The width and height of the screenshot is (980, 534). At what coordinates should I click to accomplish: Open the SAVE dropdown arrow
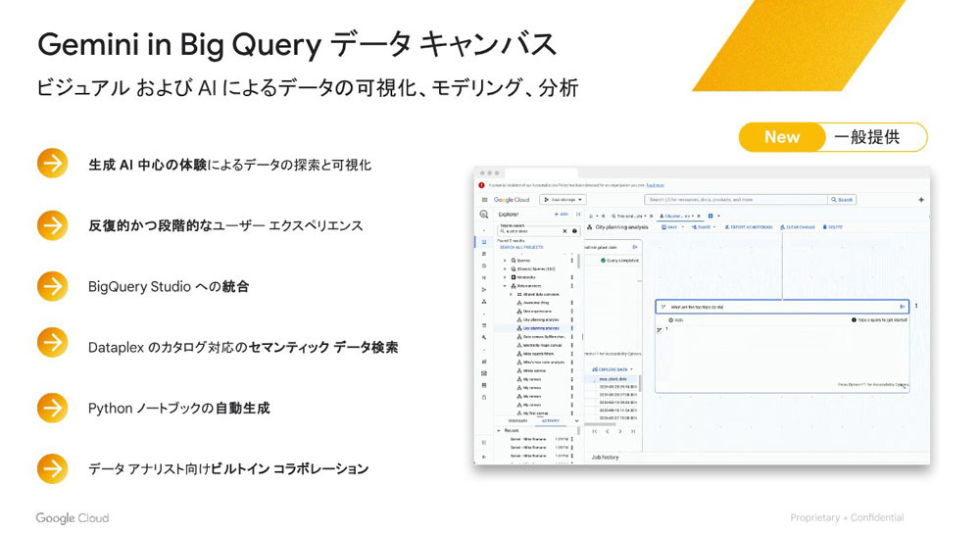683,227
